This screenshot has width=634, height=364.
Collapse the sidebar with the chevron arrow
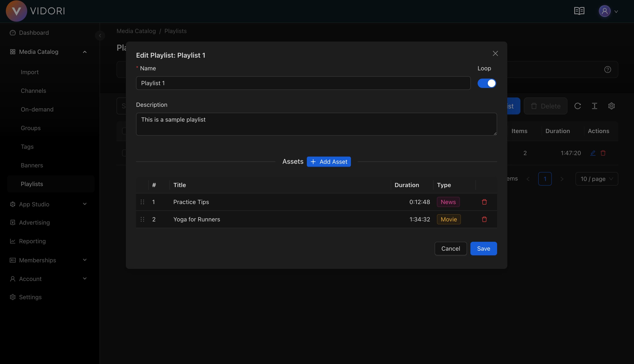tap(100, 35)
